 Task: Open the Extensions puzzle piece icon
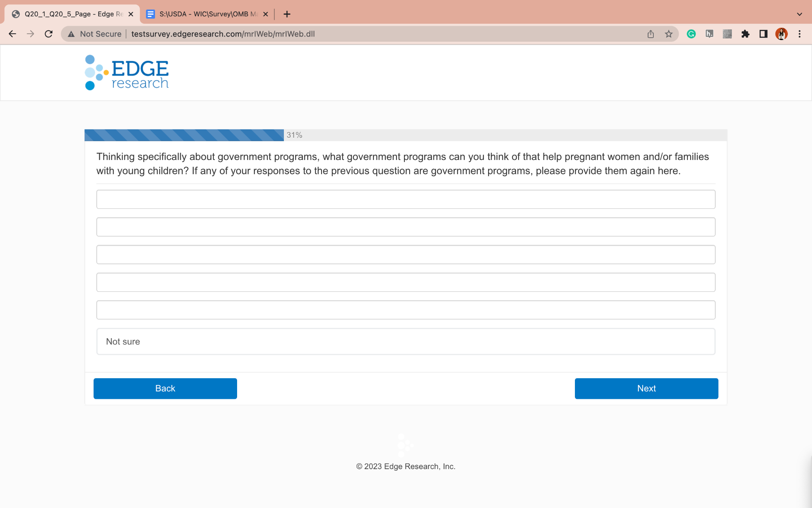tap(745, 34)
